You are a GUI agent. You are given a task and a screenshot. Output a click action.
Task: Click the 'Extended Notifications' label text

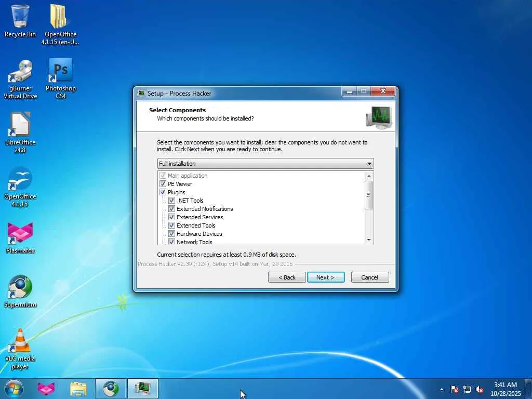click(x=205, y=209)
